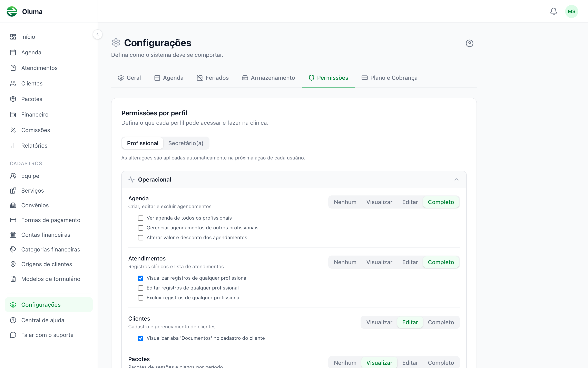Click the Início dashboard icon
This screenshot has width=588, height=368.
pos(13,37)
